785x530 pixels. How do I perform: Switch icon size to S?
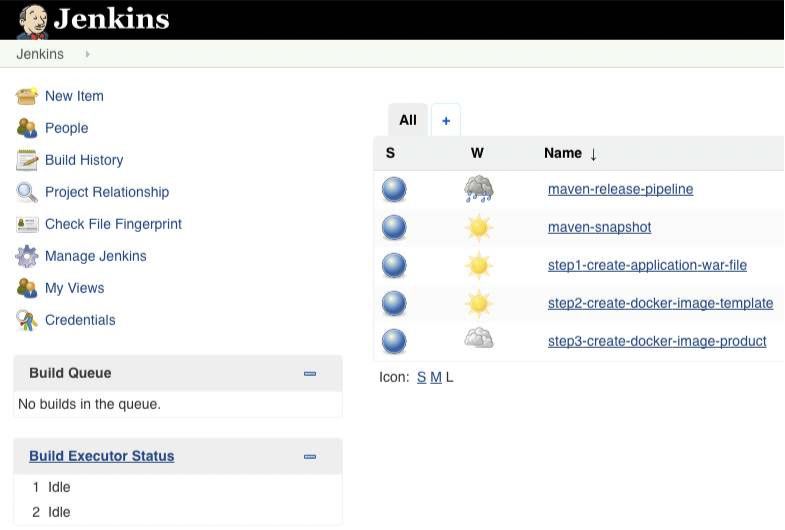pyautogui.click(x=422, y=377)
